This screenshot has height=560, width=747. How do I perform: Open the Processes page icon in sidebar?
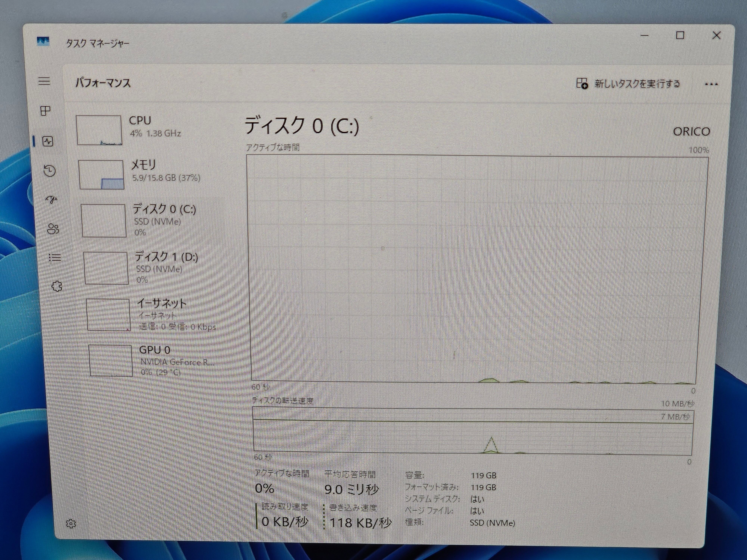pos(45,111)
